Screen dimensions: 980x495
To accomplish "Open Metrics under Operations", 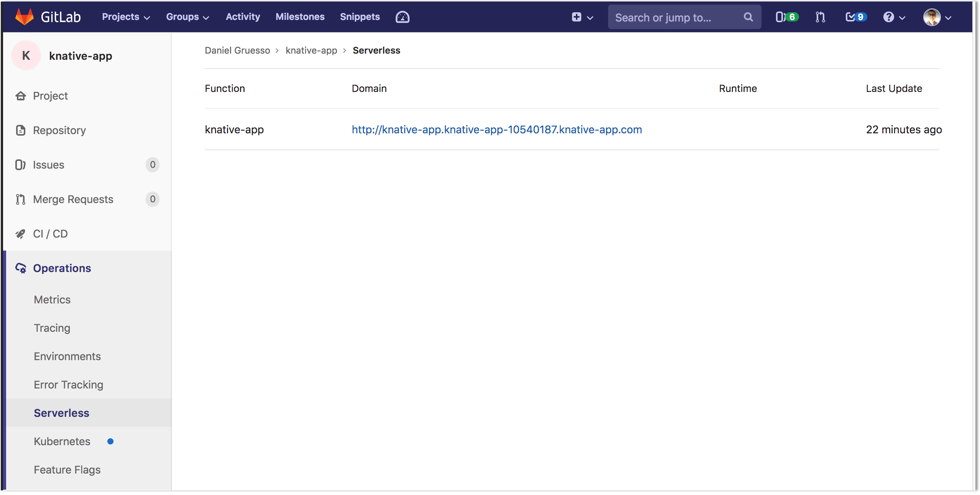I will click(x=52, y=300).
